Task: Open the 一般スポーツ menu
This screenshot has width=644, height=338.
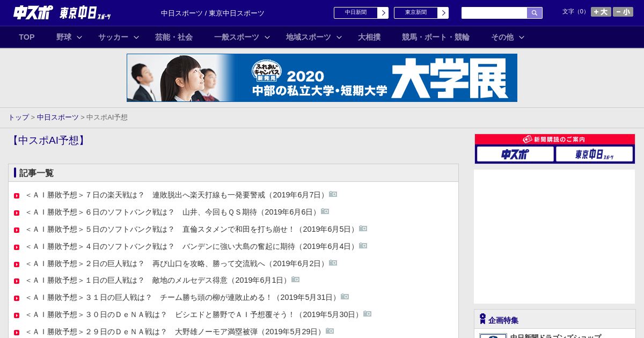Action: click(237, 37)
